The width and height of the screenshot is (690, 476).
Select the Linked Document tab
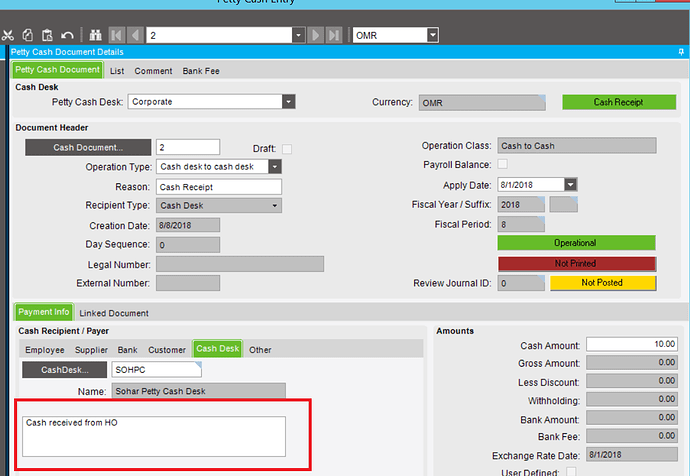tap(114, 313)
